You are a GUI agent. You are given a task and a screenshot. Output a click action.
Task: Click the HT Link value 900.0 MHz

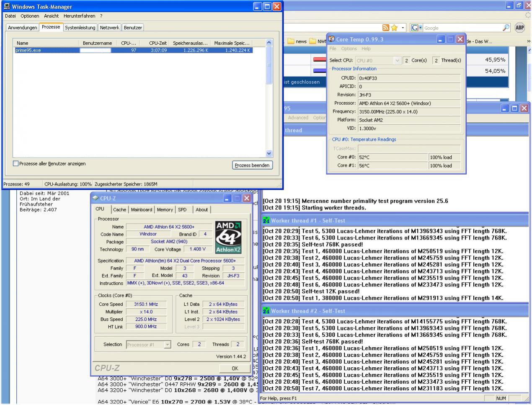click(146, 327)
